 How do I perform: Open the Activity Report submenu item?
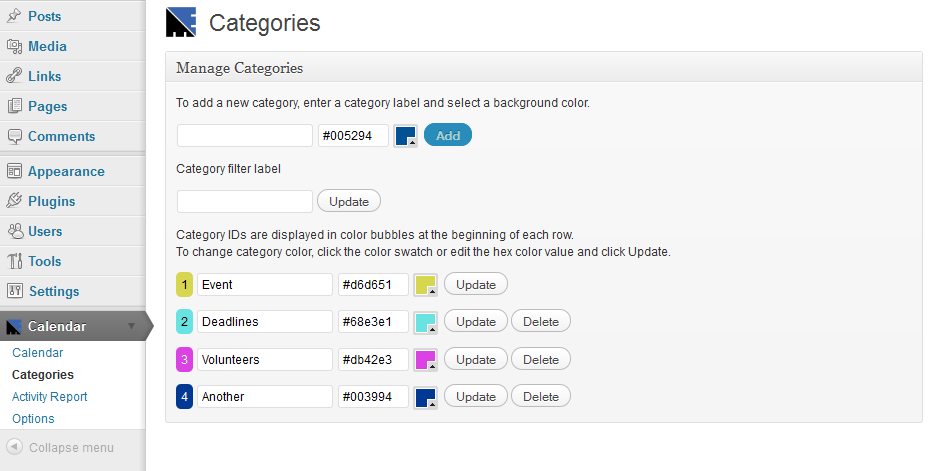pyautogui.click(x=50, y=396)
